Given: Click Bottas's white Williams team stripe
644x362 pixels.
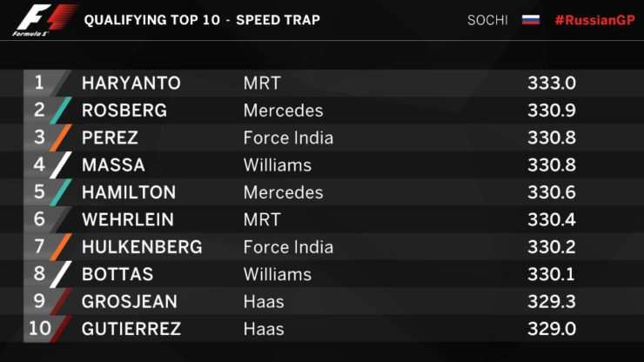Looking at the screenshot, I should coord(61,274).
